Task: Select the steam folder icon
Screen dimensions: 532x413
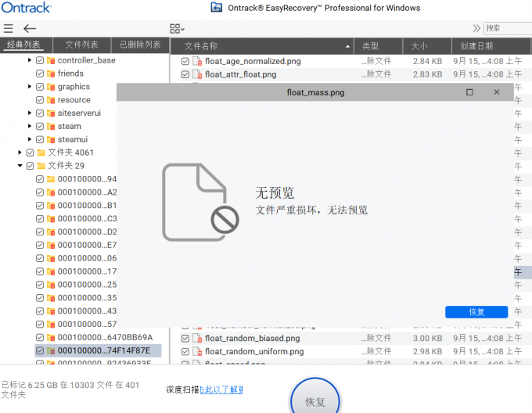Action: click(51, 127)
